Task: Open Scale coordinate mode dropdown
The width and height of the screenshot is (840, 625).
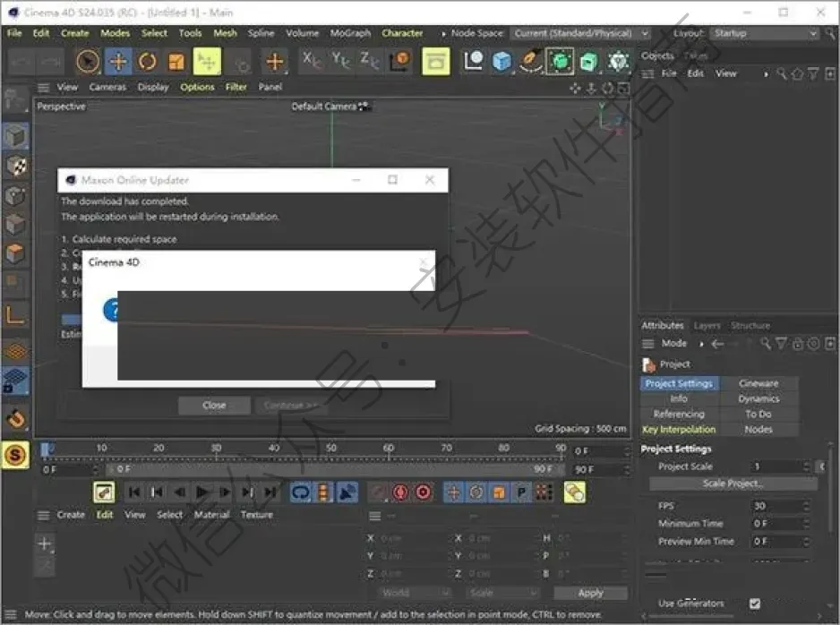Action: pos(502,593)
